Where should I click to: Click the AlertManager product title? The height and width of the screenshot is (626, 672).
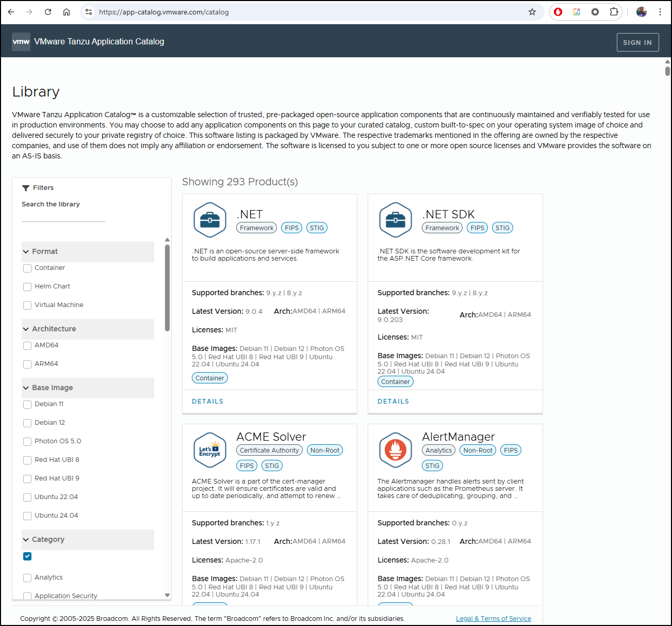(458, 437)
